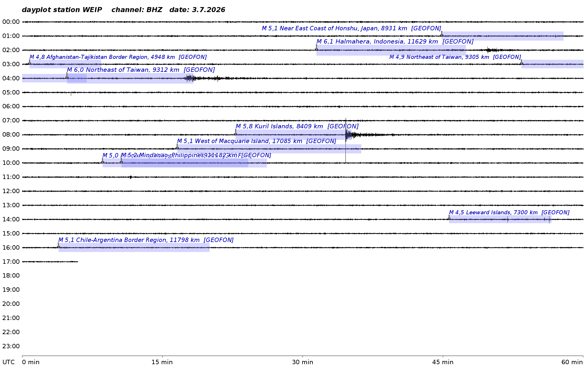Click the onset arrow of the Macquarie Island event
This screenshot has width=588, height=368.
(x=177, y=146)
